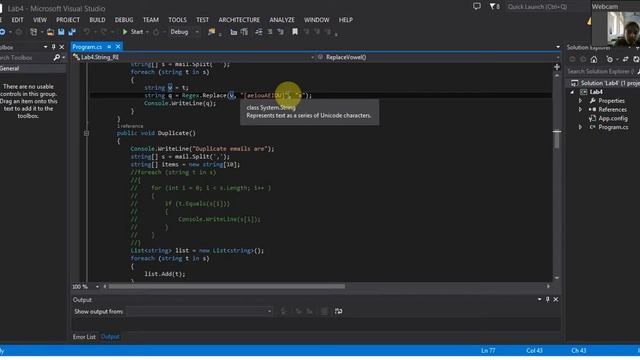
Task: Expand the Properties node in Solution Explorer
Action: click(580, 100)
